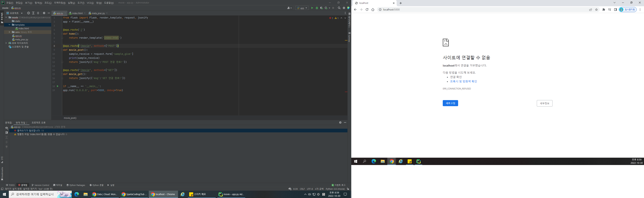Click the 새로고침 button on error page
The image size is (644, 198).
(450, 103)
